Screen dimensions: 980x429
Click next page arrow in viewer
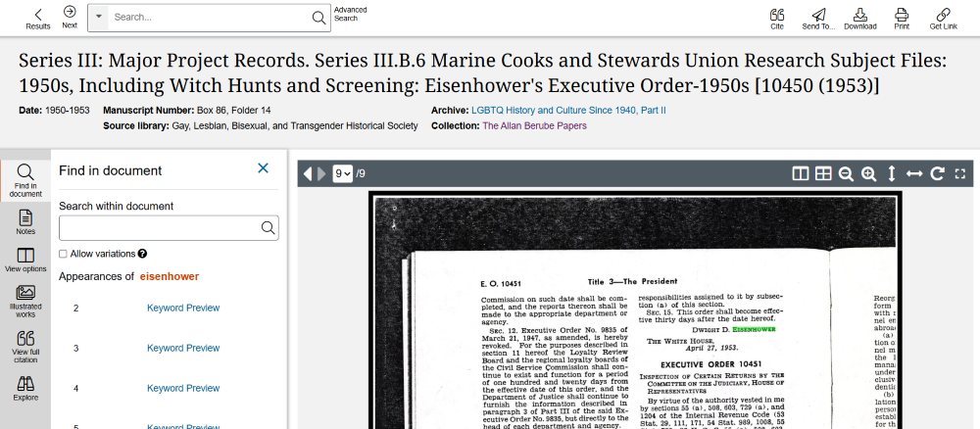(321, 173)
